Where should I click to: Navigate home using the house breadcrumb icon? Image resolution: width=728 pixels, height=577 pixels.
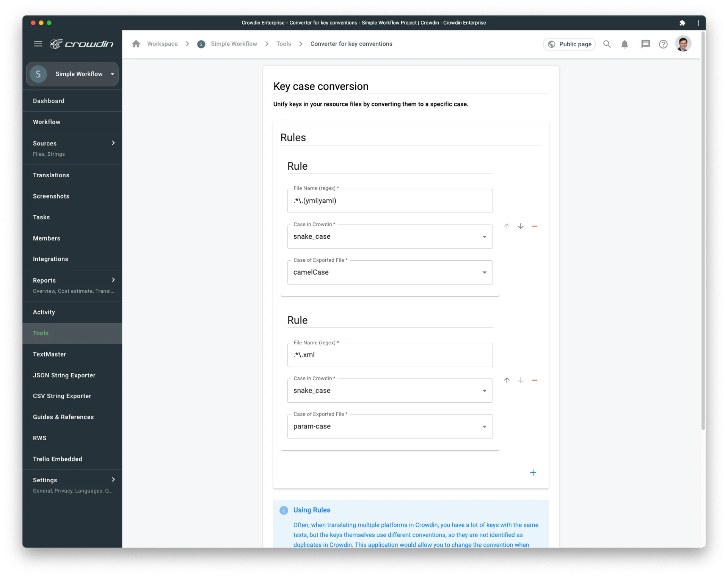(136, 44)
